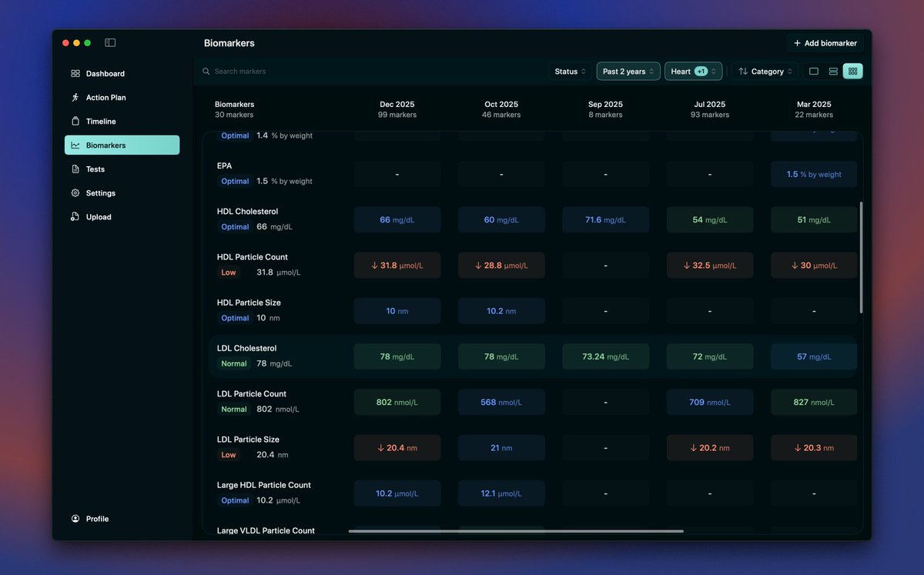The image size is (924, 575).
Task: Click the plus icon in Add biomarker
Action: coord(797,43)
